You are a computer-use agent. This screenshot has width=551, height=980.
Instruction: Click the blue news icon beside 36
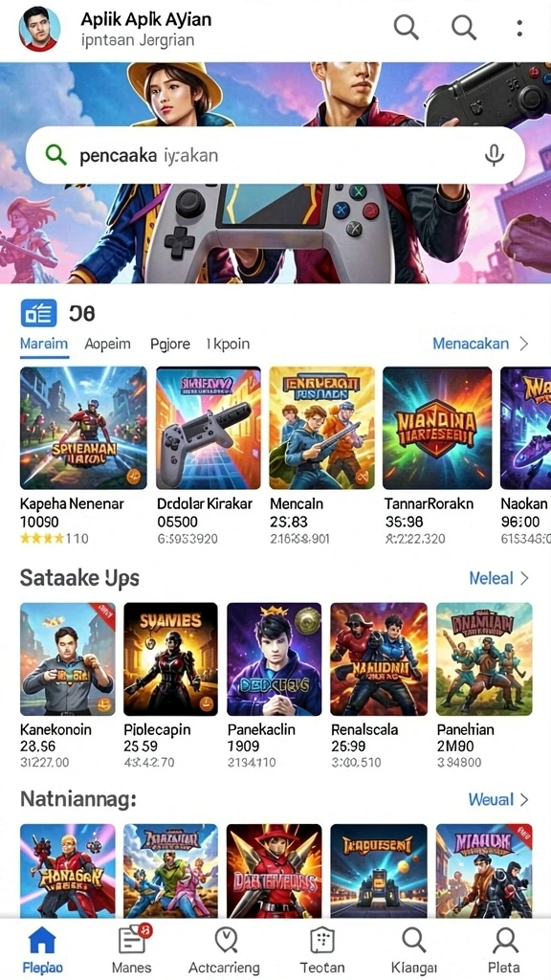coord(38,313)
